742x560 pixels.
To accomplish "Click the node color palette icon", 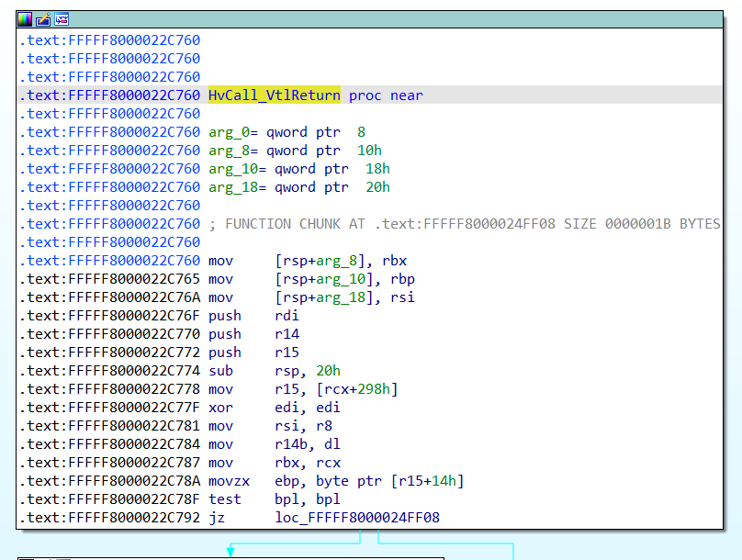I will 25,19.
